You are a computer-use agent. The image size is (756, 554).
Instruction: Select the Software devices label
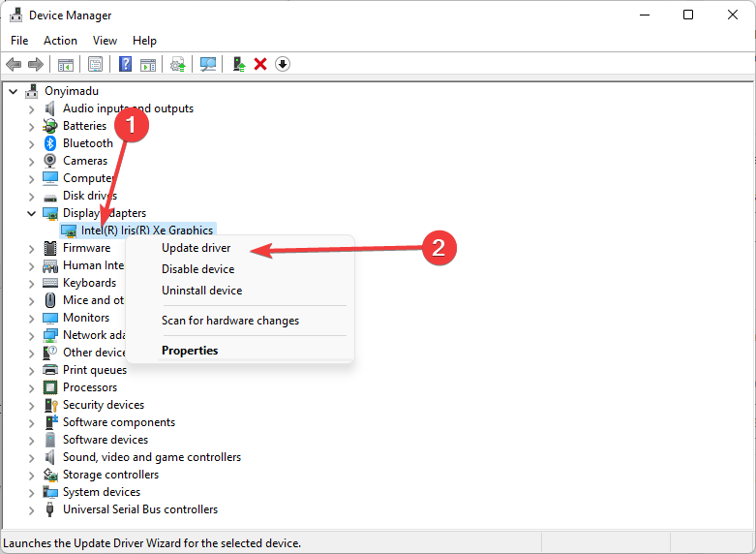click(106, 440)
